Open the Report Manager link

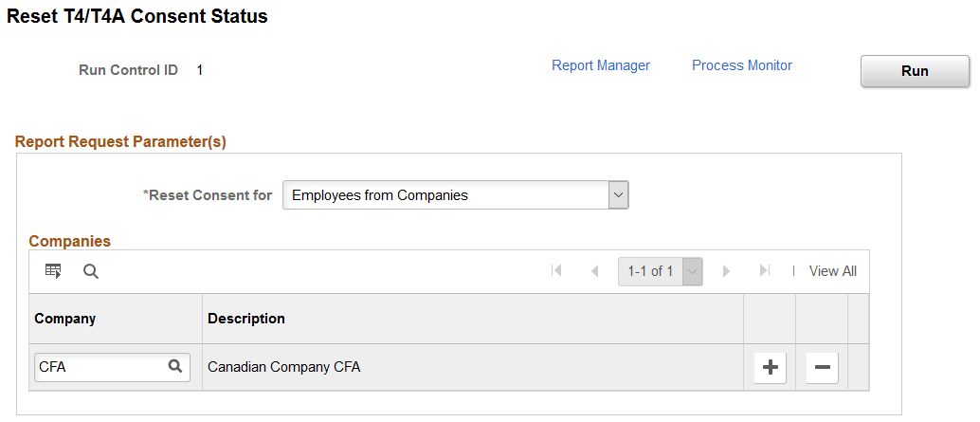(x=601, y=65)
